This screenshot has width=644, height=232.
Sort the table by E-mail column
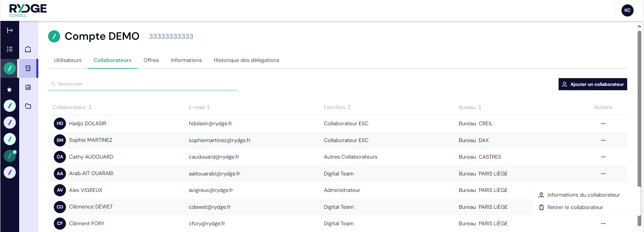click(199, 107)
